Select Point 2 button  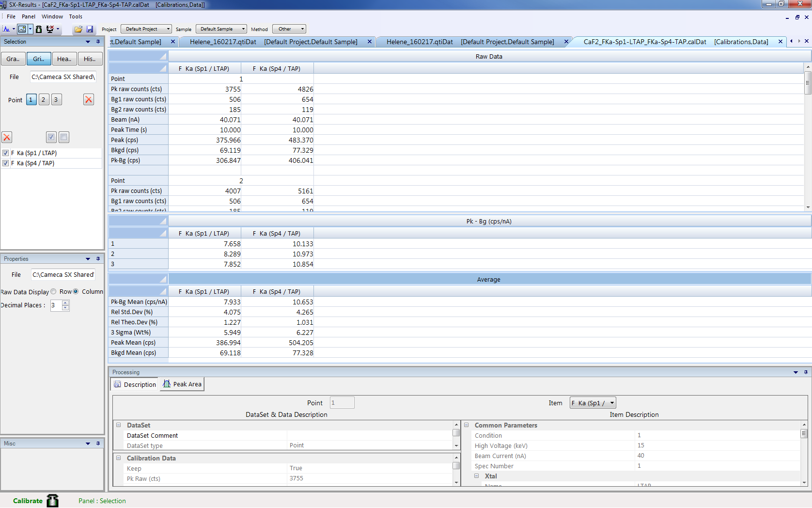tap(44, 100)
